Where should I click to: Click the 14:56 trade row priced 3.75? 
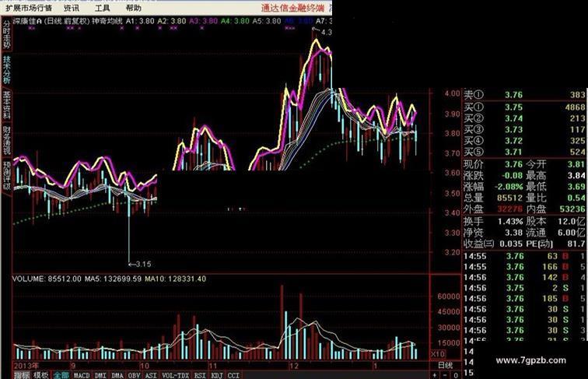524,288
